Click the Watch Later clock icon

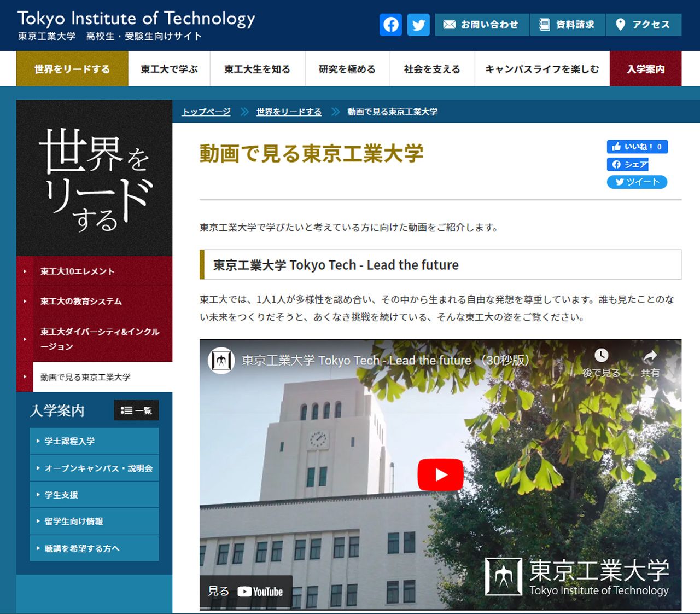[601, 356]
